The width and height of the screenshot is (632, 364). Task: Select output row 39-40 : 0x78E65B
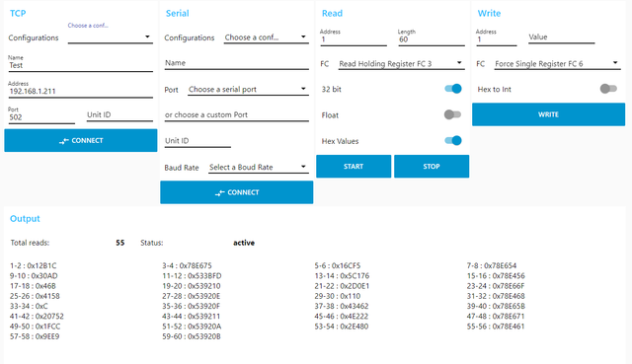coord(496,306)
